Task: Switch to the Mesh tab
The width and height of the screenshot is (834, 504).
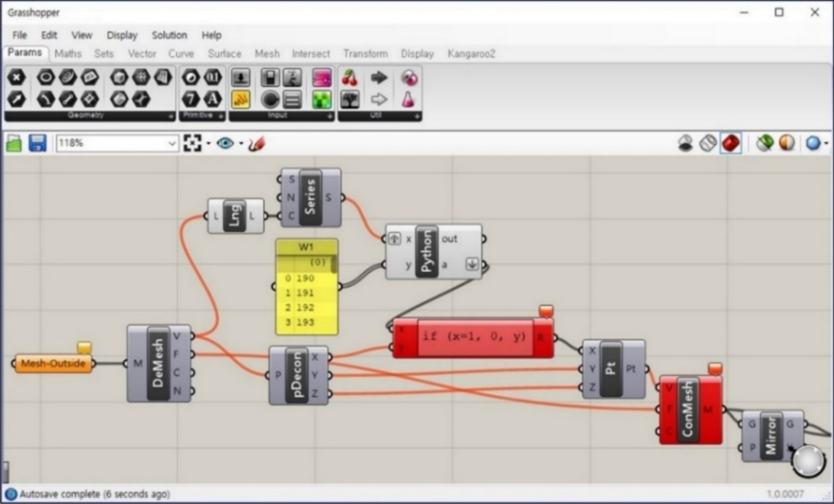Action: pyautogui.click(x=267, y=54)
